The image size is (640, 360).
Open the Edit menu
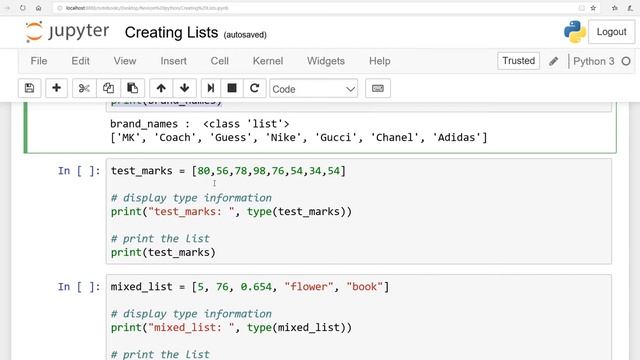coord(80,61)
